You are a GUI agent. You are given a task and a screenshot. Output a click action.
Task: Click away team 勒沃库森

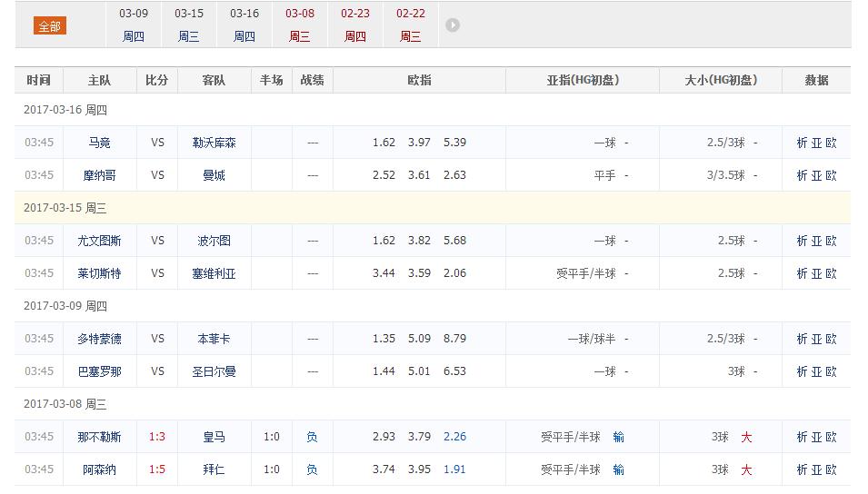214,143
